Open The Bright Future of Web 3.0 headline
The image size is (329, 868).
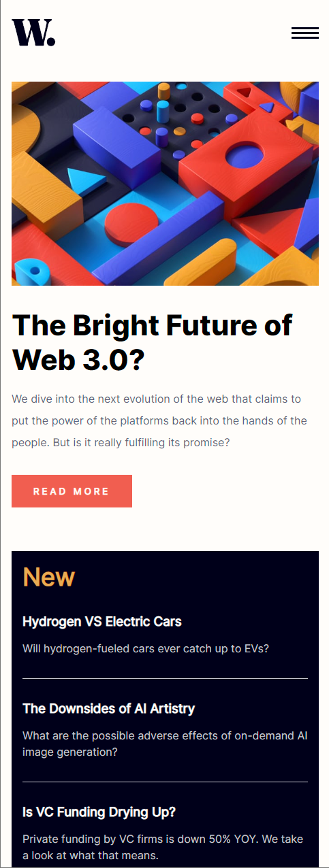(x=152, y=342)
